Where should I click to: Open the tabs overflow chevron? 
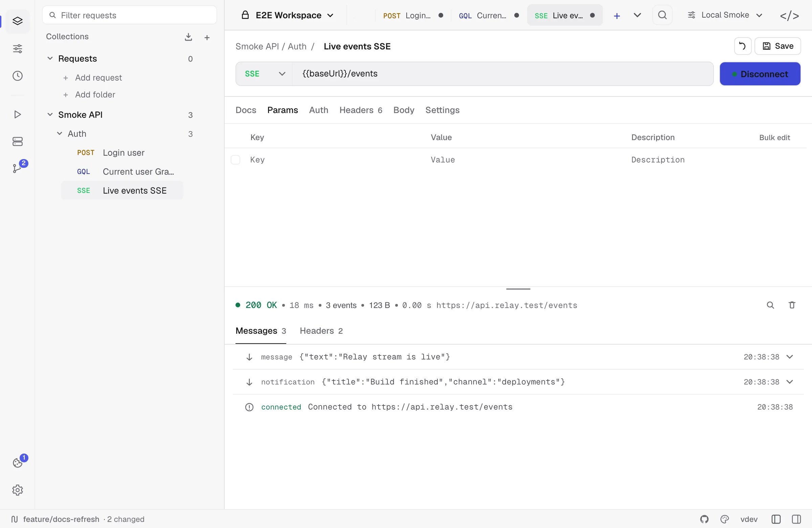click(637, 15)
